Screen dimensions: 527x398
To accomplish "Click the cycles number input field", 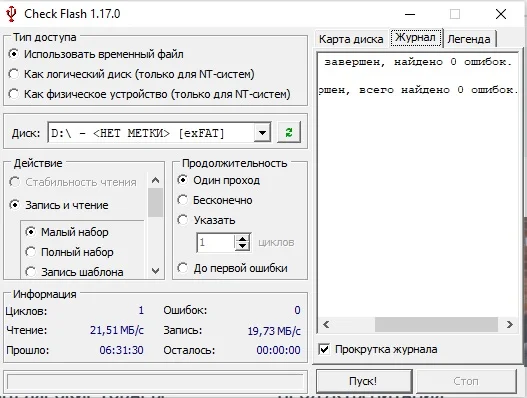I will pos(216,242).
